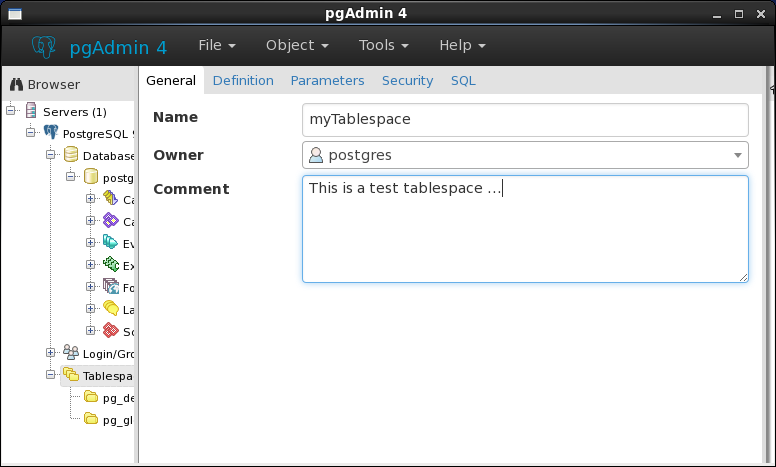This screenshot has width=776, height=467.
Task: Click the red Schemas node icon
Action: click(110, 330)
